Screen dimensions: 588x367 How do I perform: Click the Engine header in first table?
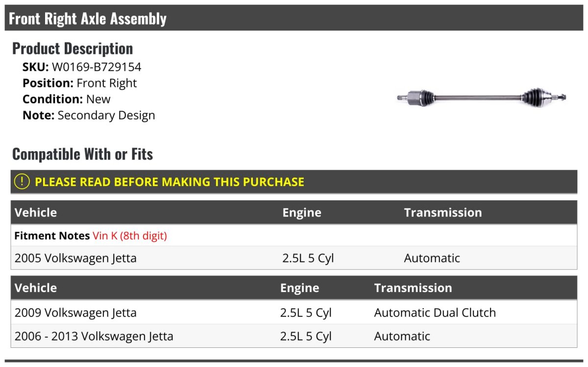tap(302, 212)
